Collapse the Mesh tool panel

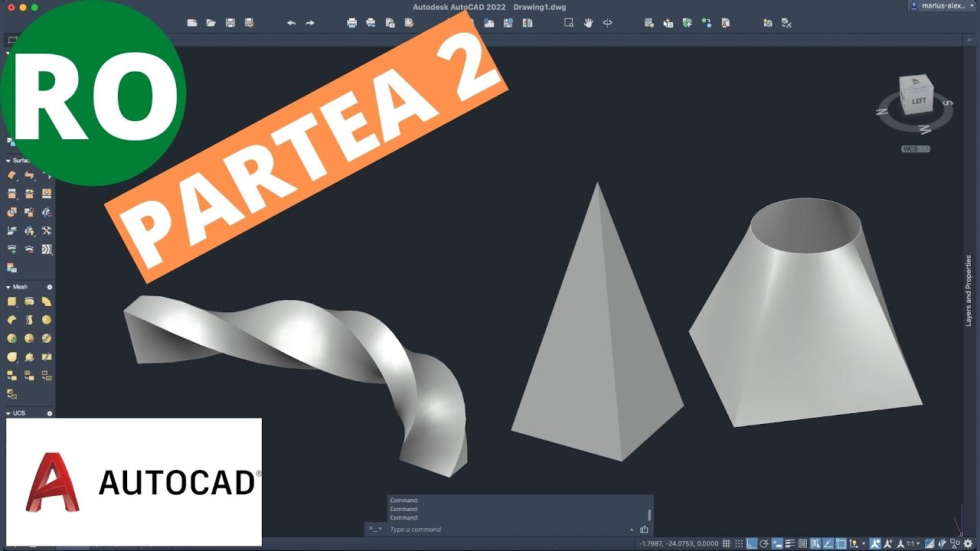pyautogui.click(x=8, y=287)
